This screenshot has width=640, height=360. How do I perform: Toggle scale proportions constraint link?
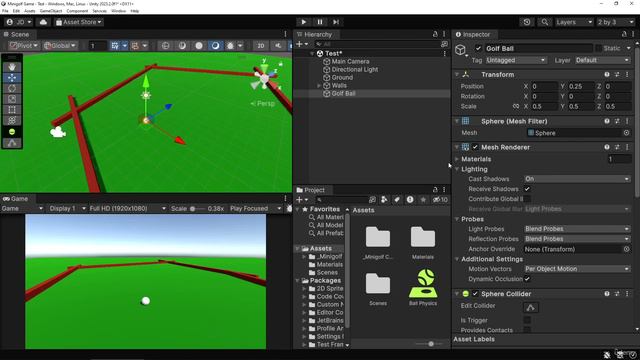(516, 106)
